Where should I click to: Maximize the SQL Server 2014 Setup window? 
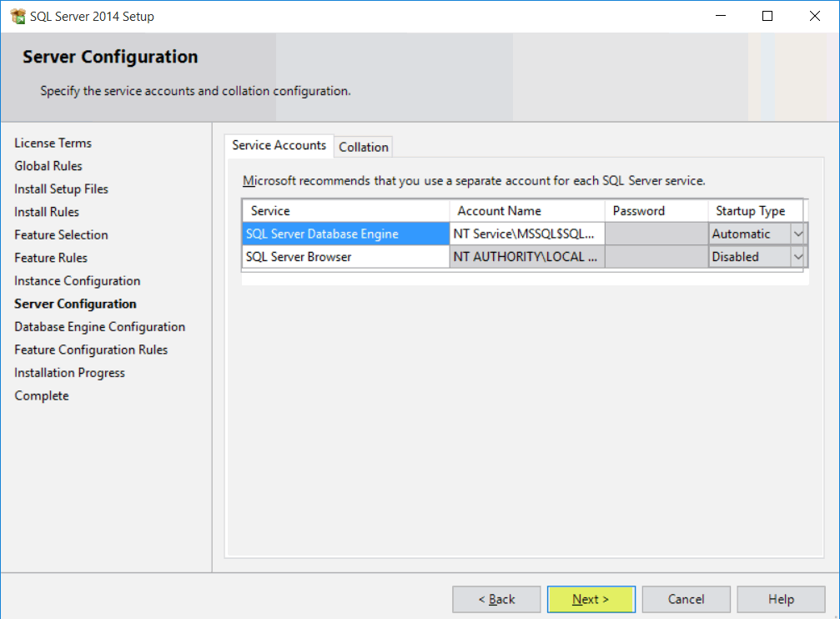[767, 16]
